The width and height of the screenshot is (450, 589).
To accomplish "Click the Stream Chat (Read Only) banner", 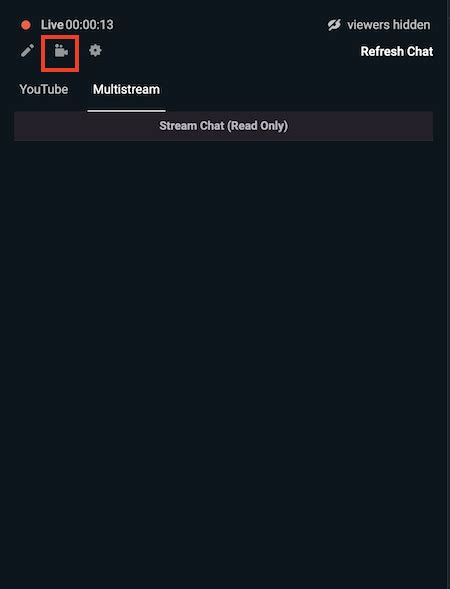I will [x=223, y=126].
